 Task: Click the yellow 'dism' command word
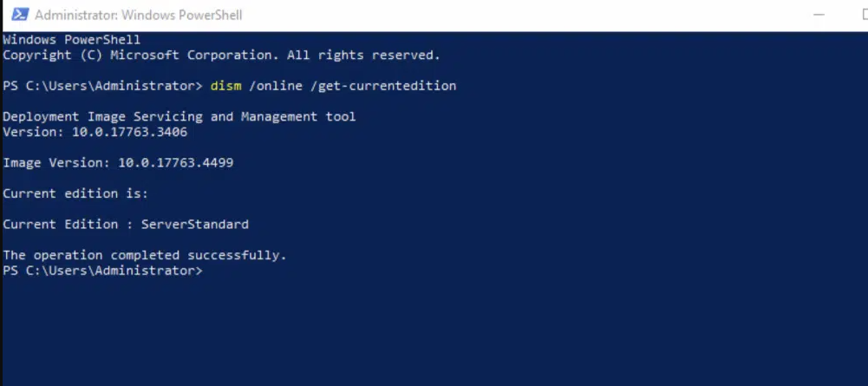225,86
